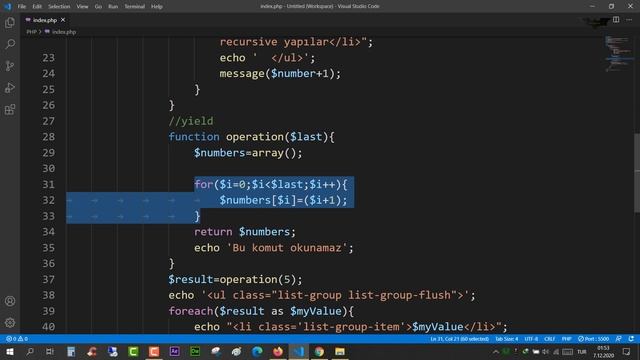Open the Go menu
The height and width of the screenshot is (360, 640).
pos(98,7)
